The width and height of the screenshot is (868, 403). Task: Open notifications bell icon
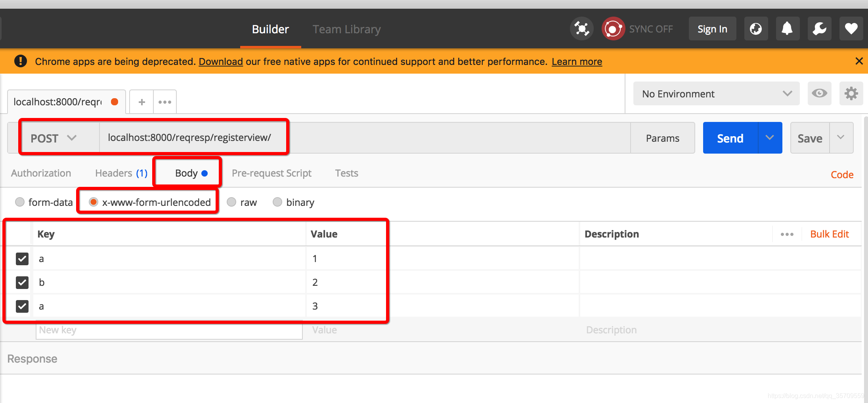(788, 29)
